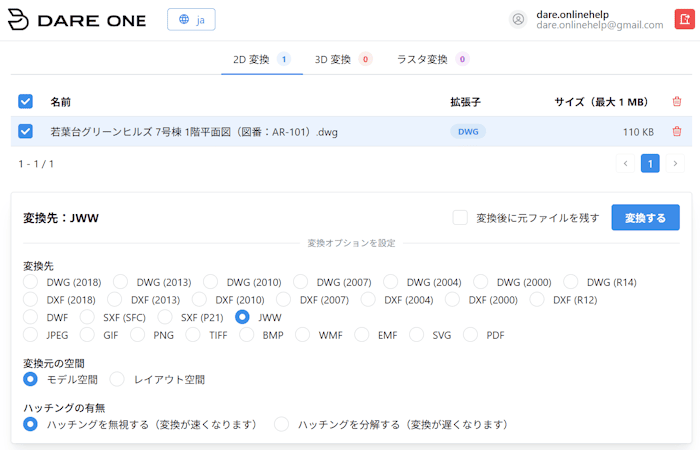The width and height of the screenshot is (700, 450).
Task: Select モデル空間 source space
Action: click(30, 379)
